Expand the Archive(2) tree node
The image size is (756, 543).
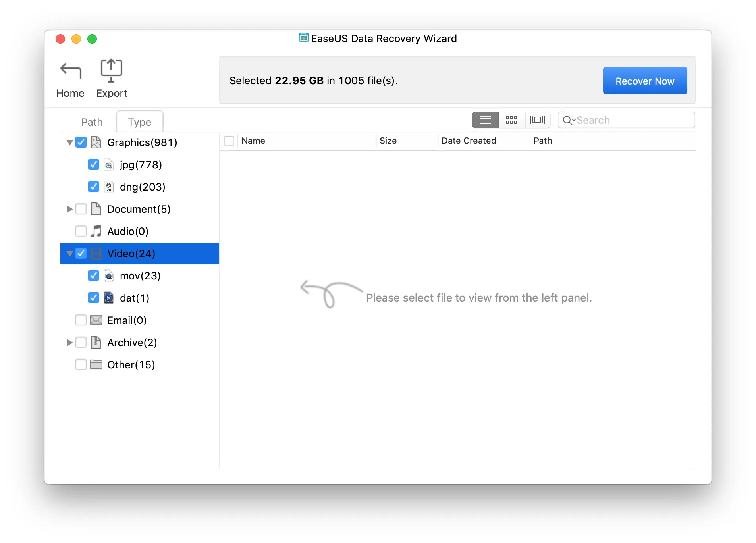[69, 342]
